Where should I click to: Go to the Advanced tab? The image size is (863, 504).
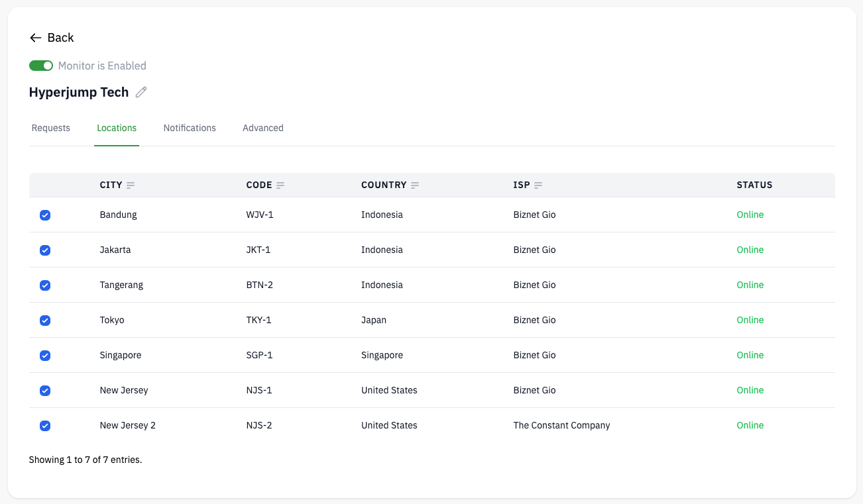(263, 128)
